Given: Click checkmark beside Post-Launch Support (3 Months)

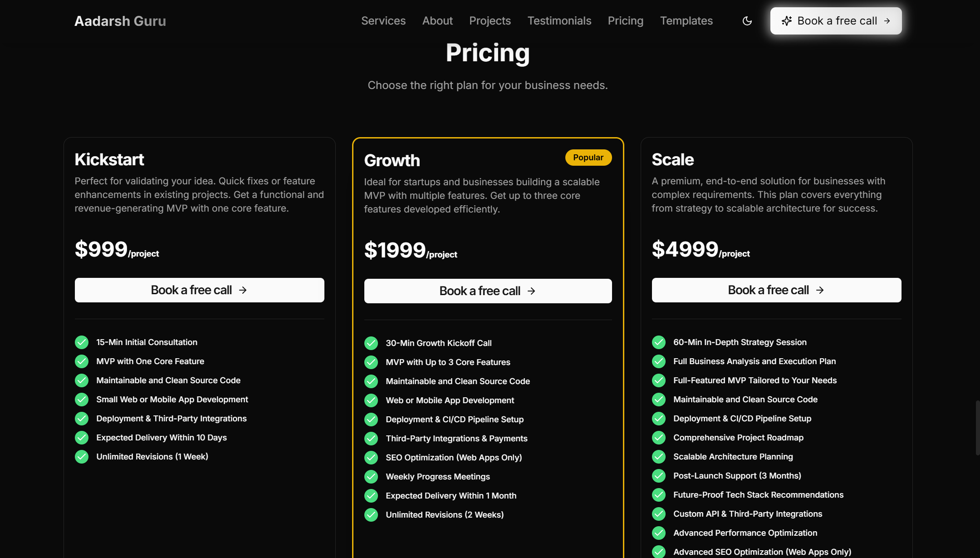Looking at the screenshot, I should tap(659, 476).
